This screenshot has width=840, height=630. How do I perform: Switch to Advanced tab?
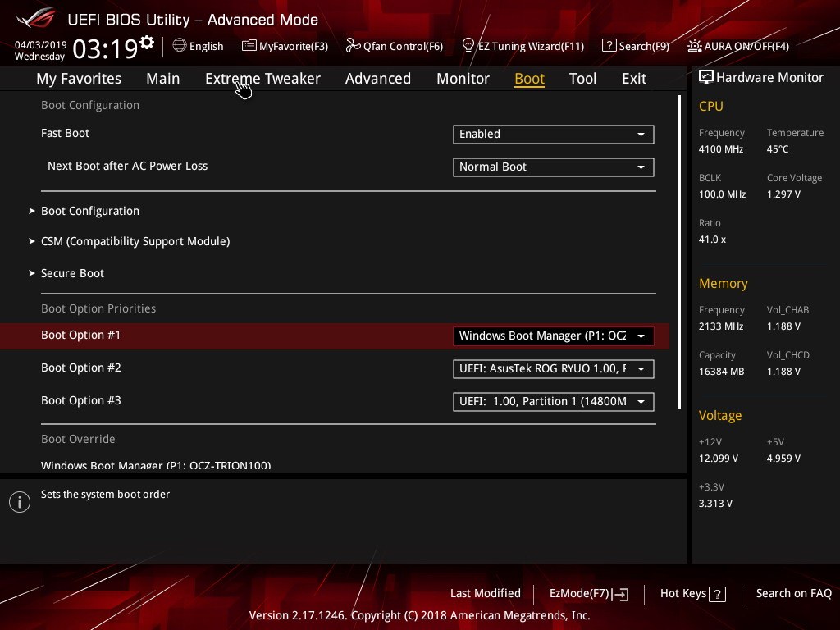[377, 79]
